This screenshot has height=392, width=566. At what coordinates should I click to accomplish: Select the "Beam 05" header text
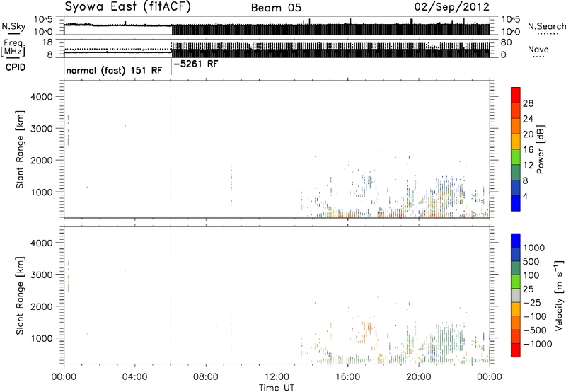(276, 8)
